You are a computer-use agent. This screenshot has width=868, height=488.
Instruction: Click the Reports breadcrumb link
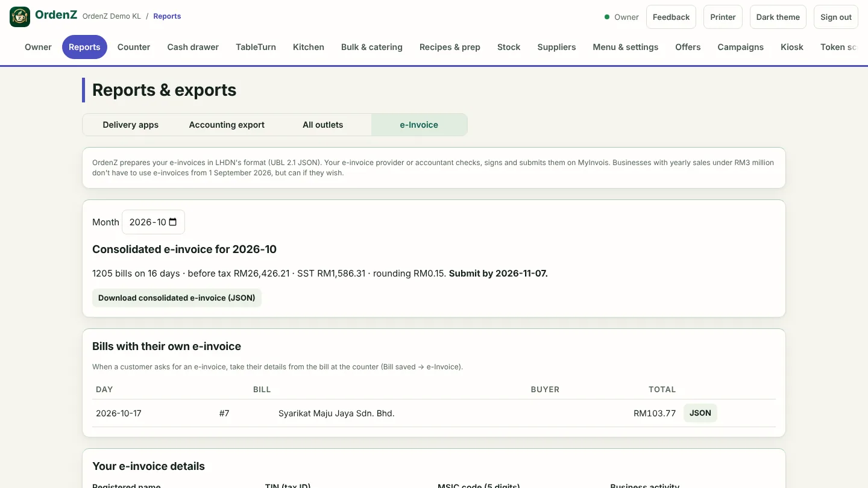click(167, 16)
